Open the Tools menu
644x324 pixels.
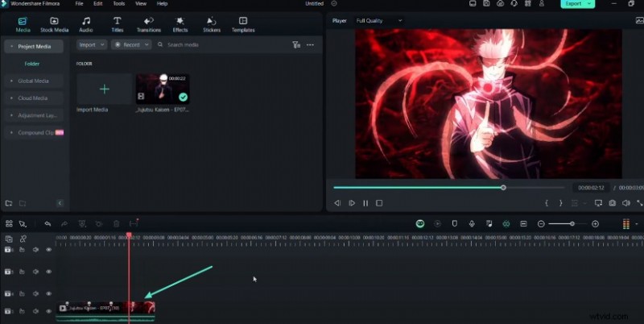tap(118, 3)
